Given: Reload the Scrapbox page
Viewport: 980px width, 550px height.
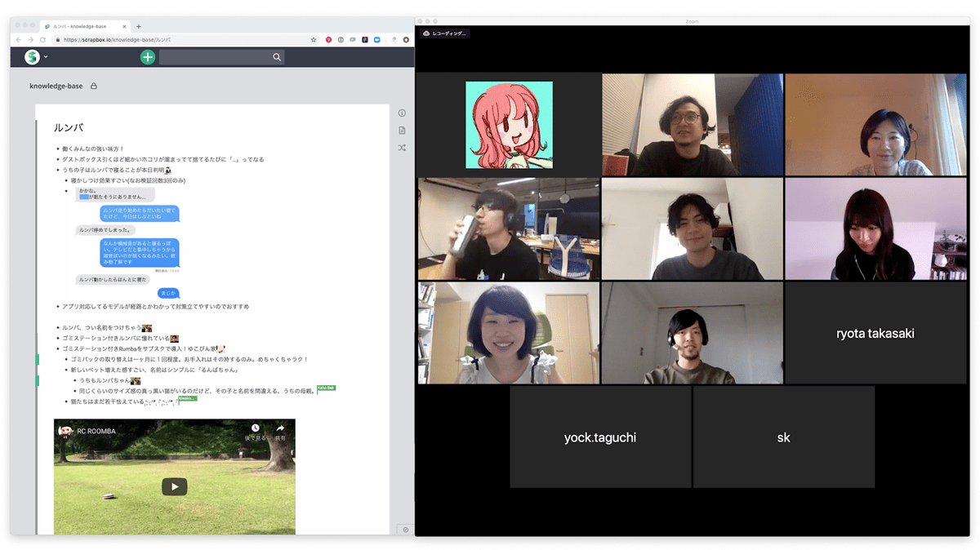Looking at the screenshot, I should pyautogui.click(x=42, y=39).
